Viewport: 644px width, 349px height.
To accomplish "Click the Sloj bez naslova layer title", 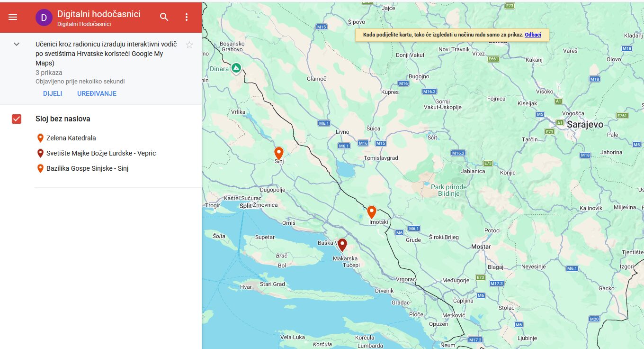I will click(63, 119).
